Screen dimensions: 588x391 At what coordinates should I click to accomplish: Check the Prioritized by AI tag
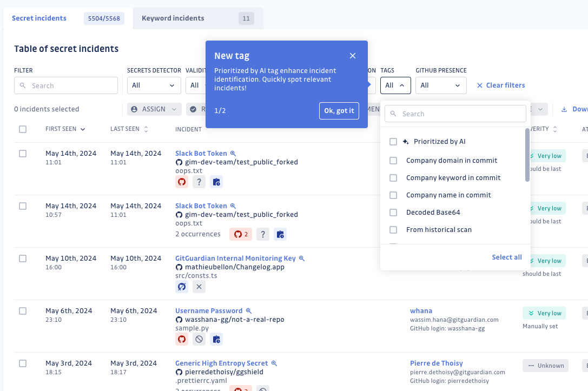[393, 142]
